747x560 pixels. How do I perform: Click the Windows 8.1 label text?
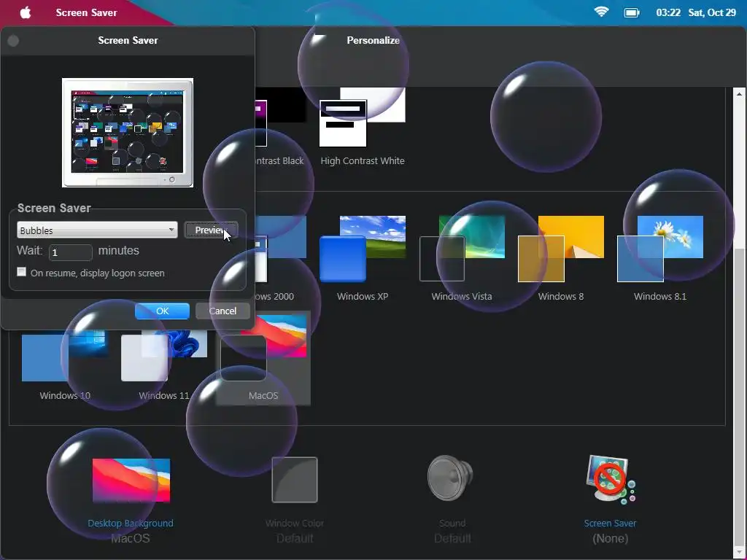(659, 296)
